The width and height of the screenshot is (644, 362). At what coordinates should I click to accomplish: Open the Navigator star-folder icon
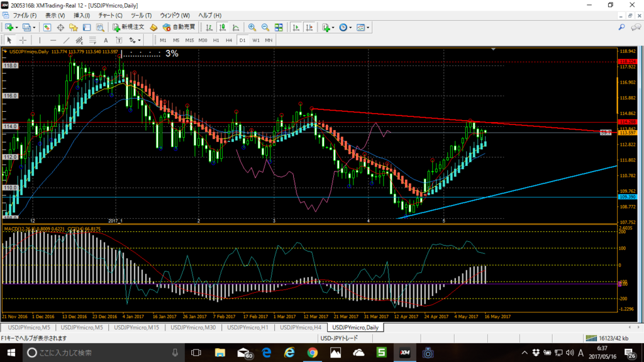74,28
